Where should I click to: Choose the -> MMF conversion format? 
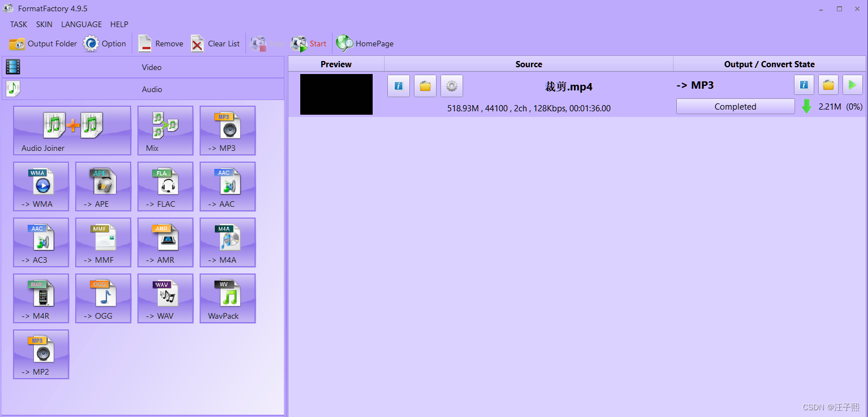tap(103, 242)
